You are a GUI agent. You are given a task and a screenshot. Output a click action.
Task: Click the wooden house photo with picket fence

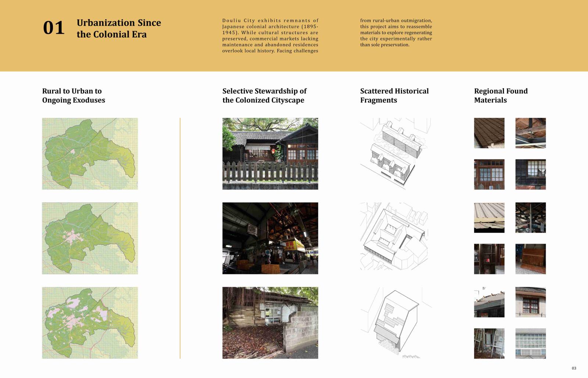[x=270, y=154]
